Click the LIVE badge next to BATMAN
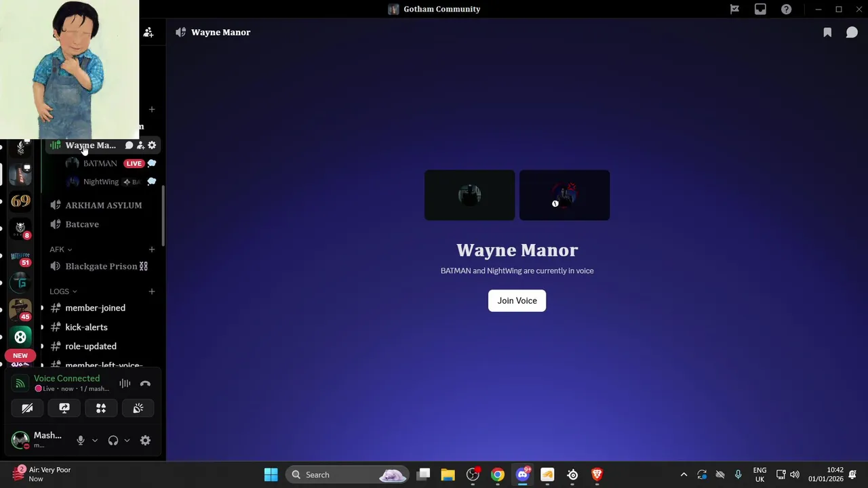868x488 pixels. tap(134, 163)
